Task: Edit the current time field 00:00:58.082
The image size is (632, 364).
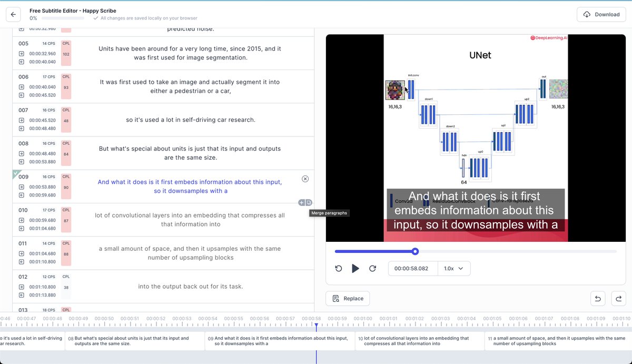Action: 413,269
